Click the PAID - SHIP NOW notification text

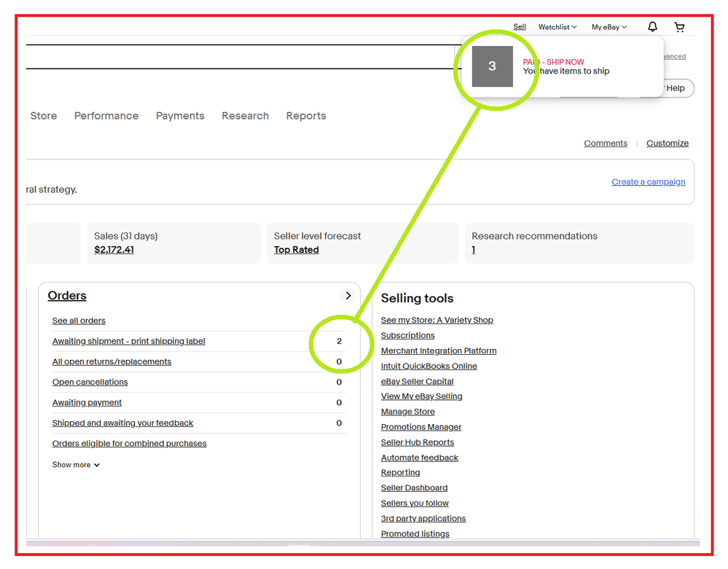pyautogui.click(x=553, y=62)
